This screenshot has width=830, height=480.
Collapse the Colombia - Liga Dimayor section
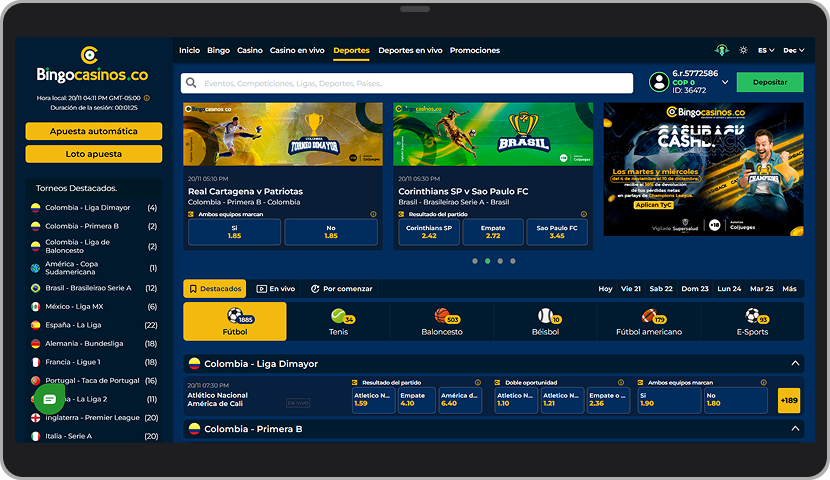(x=795, y=363)
